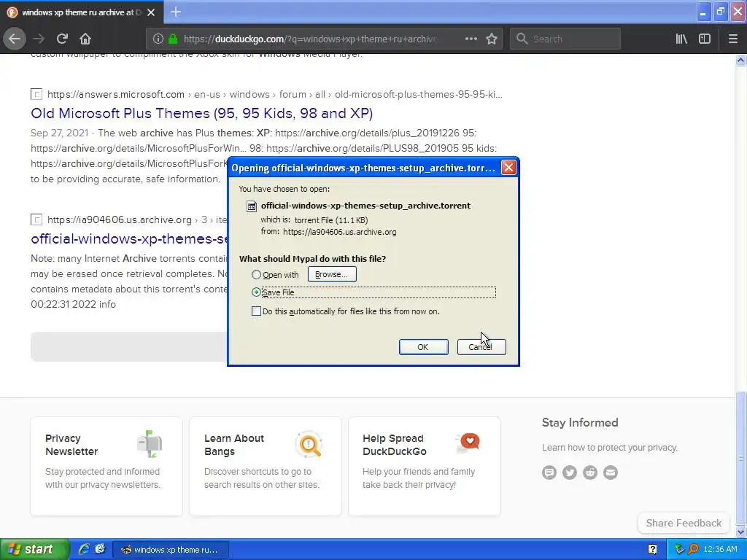Bookmark this page with the star icon

click(492, 39)
